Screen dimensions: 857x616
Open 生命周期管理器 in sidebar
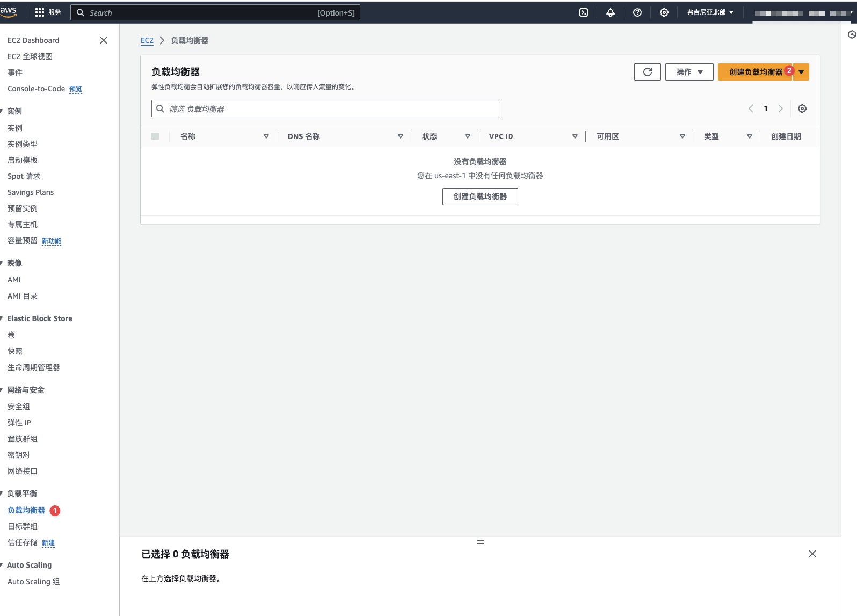coord(34,367)
